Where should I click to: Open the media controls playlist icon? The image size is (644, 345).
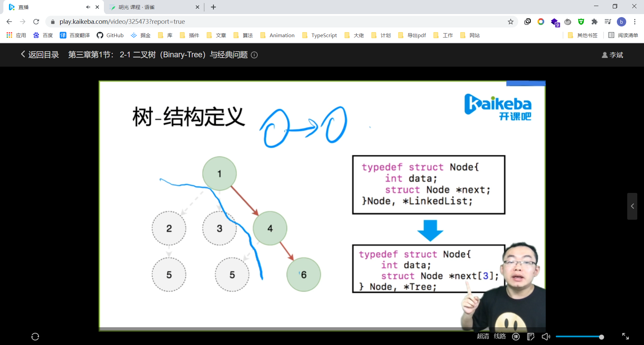coord(608,22)
